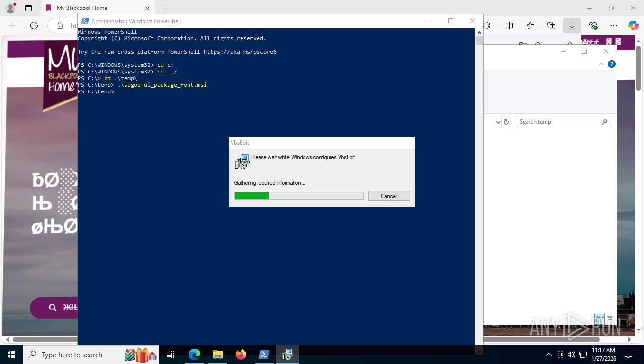Image resolution: width=644 pixels, height=364 pixels.
Task: Open Windows notification center
Action: point(628,355)
